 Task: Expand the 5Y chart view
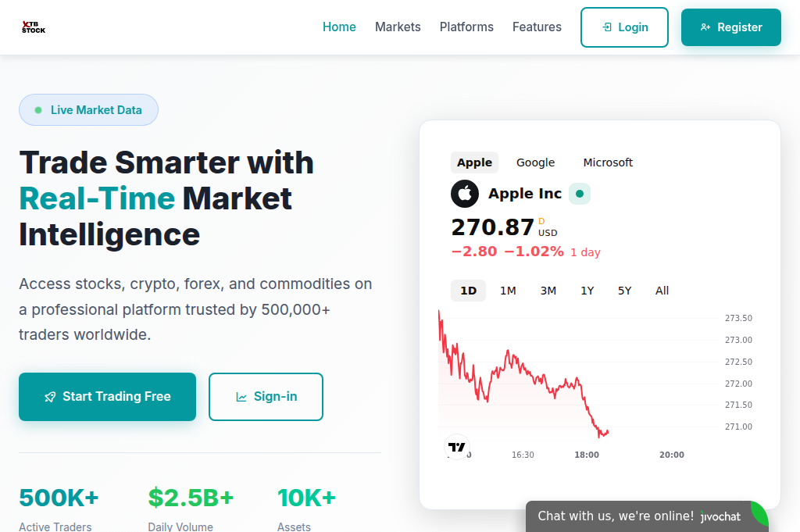coord(624,290)
